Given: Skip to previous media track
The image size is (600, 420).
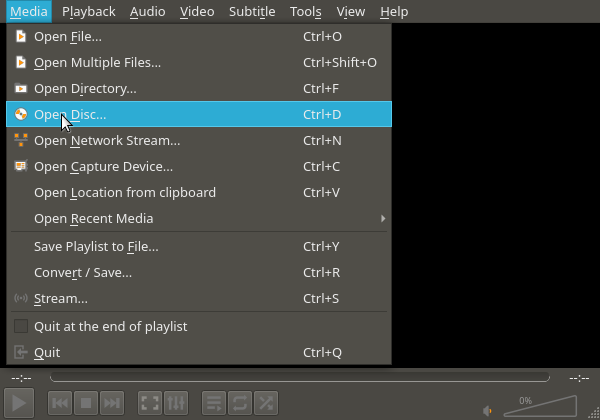Looking at the screenshot, I should click(x=60, y=403).
